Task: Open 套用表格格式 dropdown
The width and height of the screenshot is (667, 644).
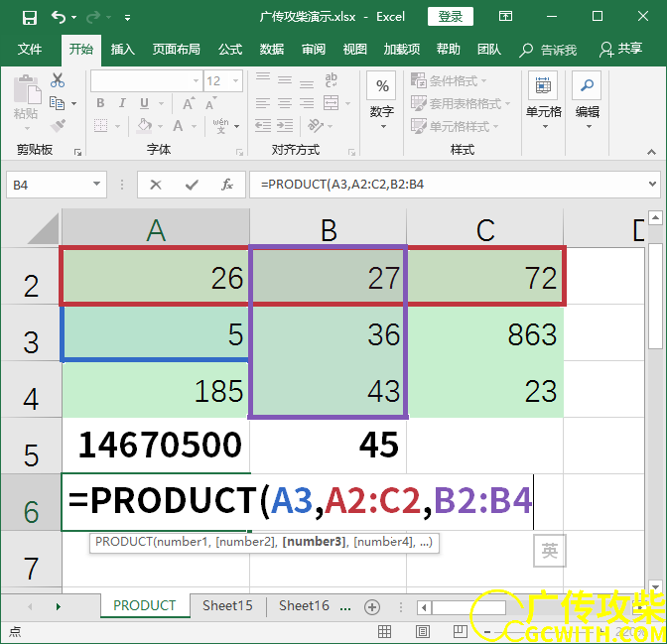Action: (x=461, y=103)
